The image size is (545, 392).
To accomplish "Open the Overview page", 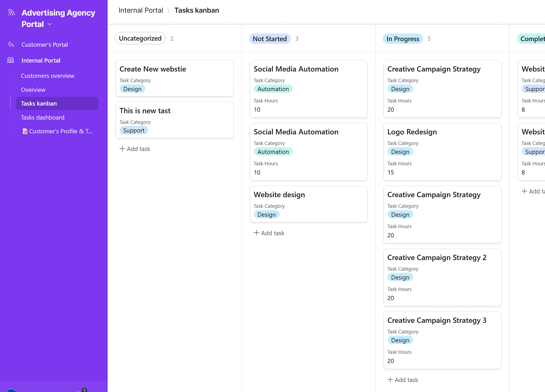I will point(33,90).
